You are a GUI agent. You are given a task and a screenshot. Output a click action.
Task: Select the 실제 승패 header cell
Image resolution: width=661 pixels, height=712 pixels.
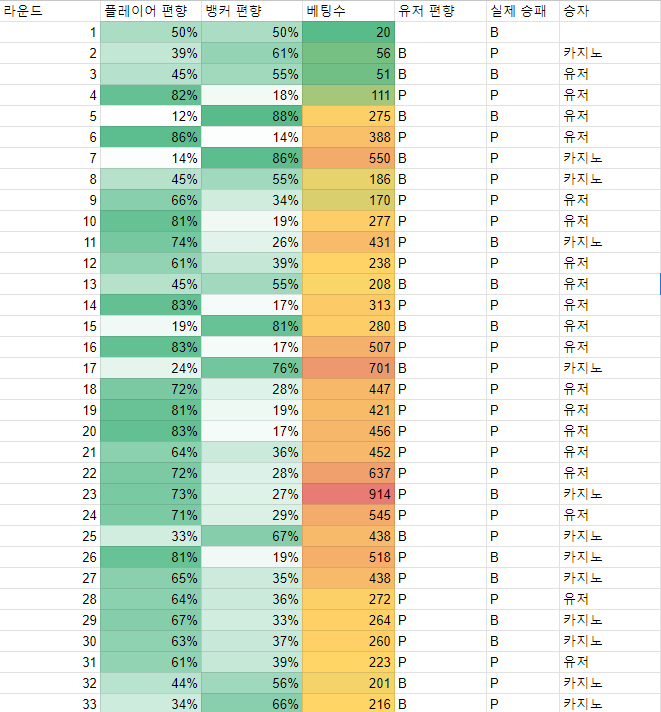click(523, 10)
